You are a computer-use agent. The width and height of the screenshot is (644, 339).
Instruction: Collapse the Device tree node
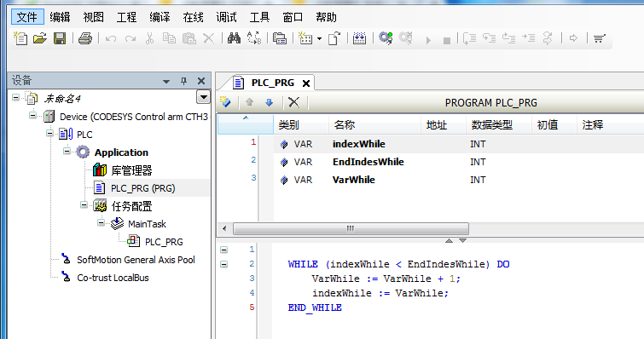(33, 116)
